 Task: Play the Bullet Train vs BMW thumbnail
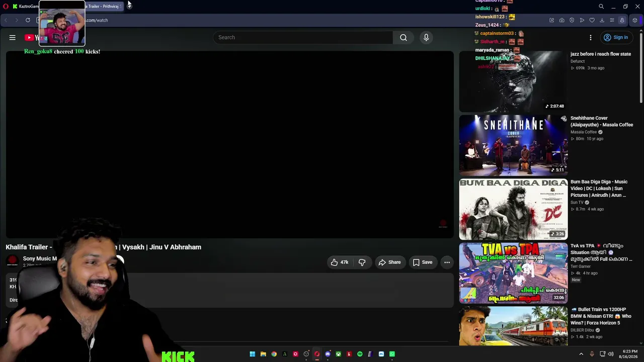click(513, 326)
